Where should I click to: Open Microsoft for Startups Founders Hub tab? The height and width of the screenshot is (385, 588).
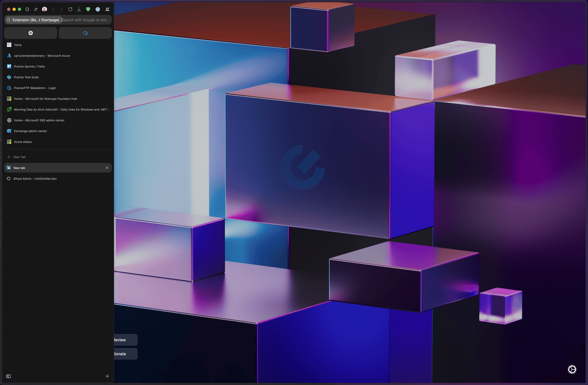[x=58, y=99]
